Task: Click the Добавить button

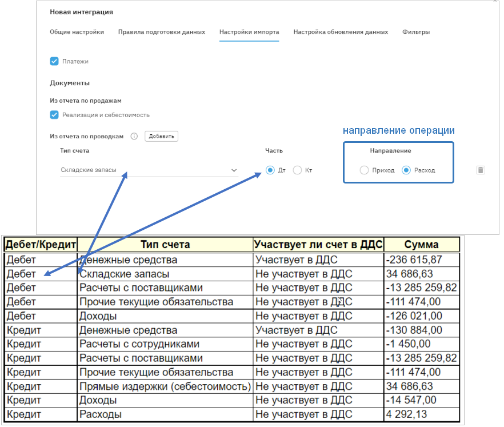Action: [161, 136]
